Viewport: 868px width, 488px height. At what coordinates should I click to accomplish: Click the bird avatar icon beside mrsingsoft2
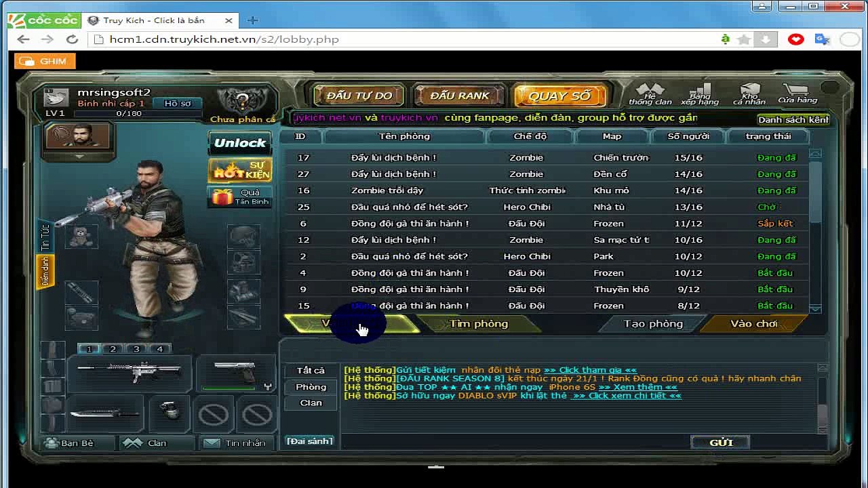click(x=56, y=98)
